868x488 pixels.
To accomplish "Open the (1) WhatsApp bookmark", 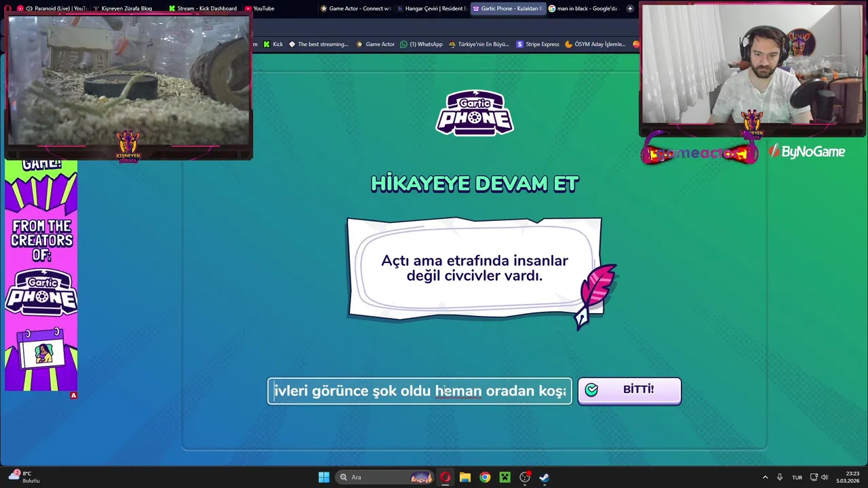I will 421,44.
